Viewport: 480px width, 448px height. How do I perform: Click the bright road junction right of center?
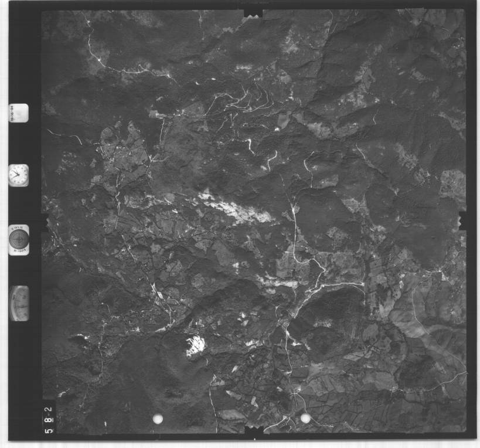tap(319, 286)
